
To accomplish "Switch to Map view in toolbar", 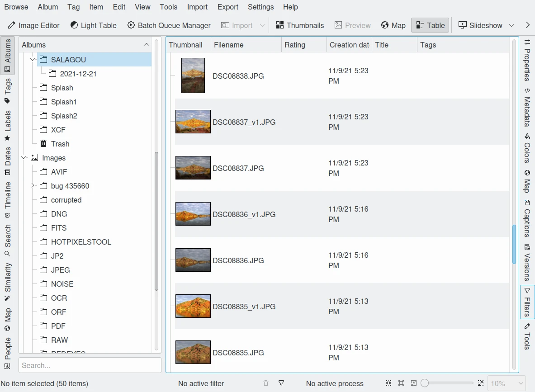I will coord(393,25).
